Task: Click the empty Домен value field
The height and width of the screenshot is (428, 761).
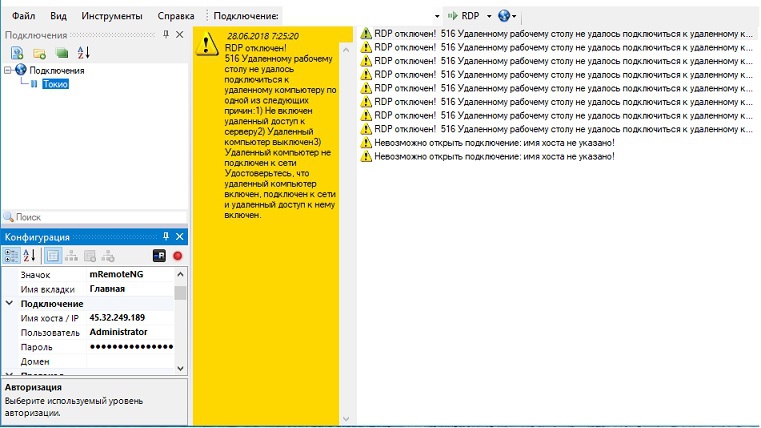Action: click(131, 361)
